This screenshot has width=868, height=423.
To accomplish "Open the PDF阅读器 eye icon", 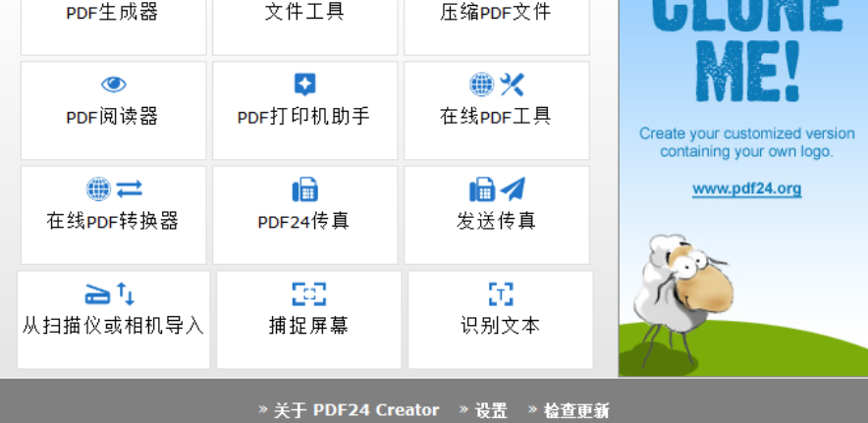I will pos(114,84).
